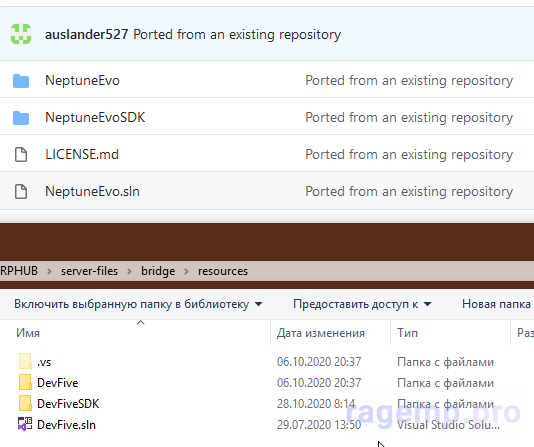Screen dimensions: 534x447
Task: Go to the server-files breadcrumb folder
Action: [x=89, y=271]
